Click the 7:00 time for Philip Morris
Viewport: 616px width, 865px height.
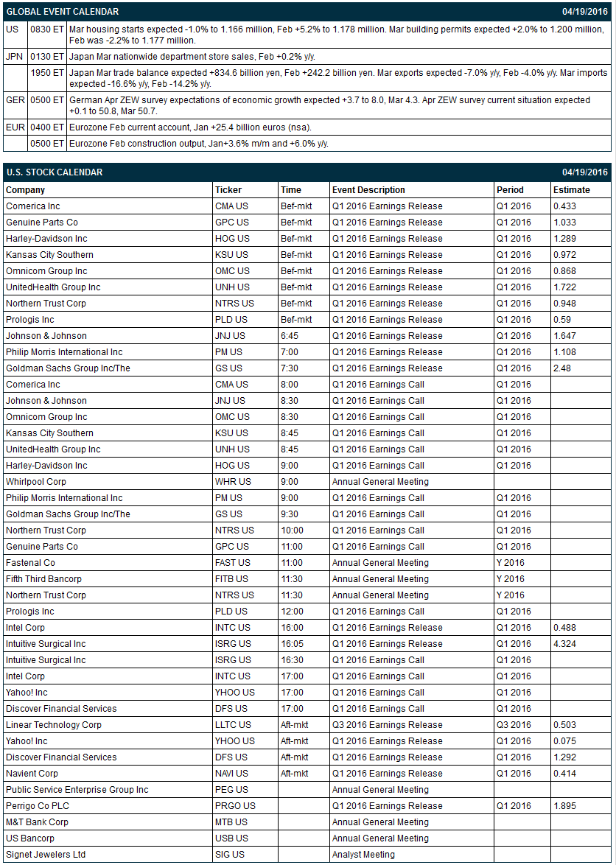click(289, 351)
